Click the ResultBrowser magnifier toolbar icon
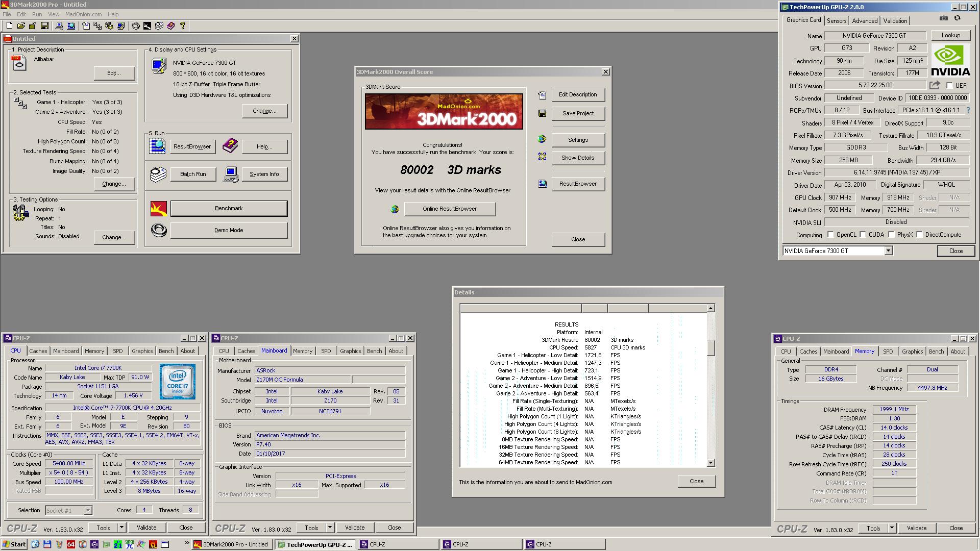 [71, 26]
